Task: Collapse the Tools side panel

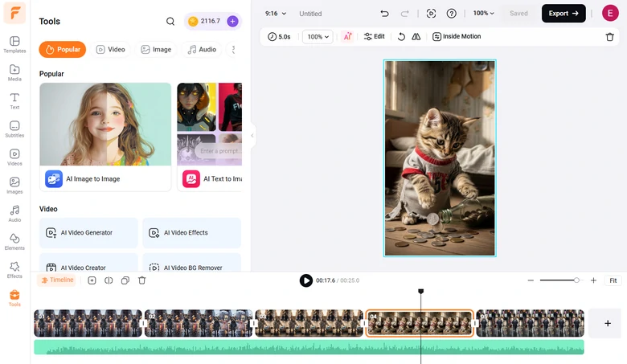Action: tap(252, 136)
